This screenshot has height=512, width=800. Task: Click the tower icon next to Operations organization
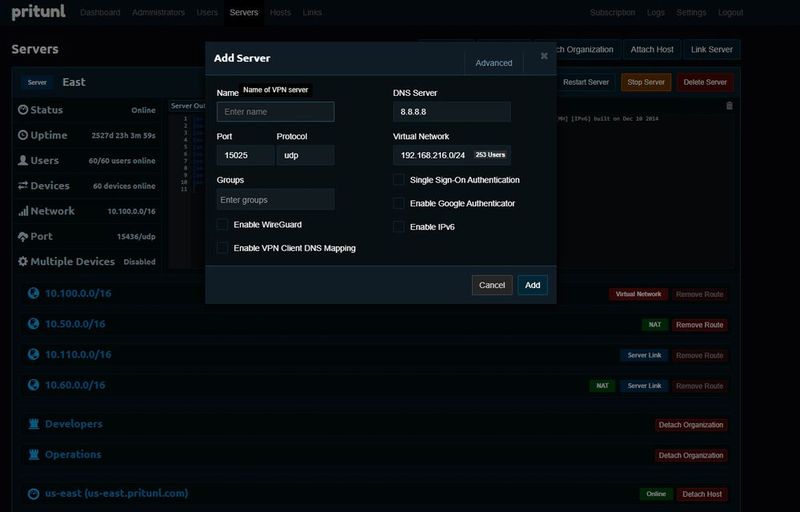(x=33, y=454)
